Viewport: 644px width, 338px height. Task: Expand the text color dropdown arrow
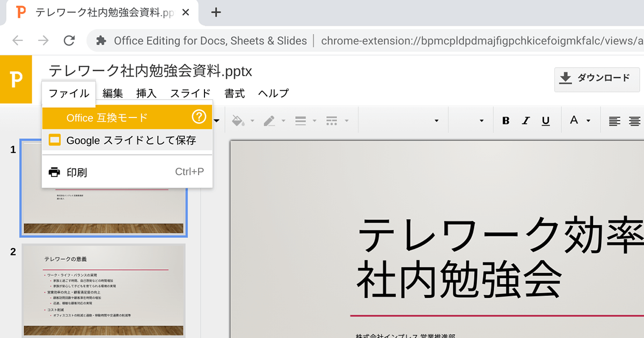click(x=589, y=121)
